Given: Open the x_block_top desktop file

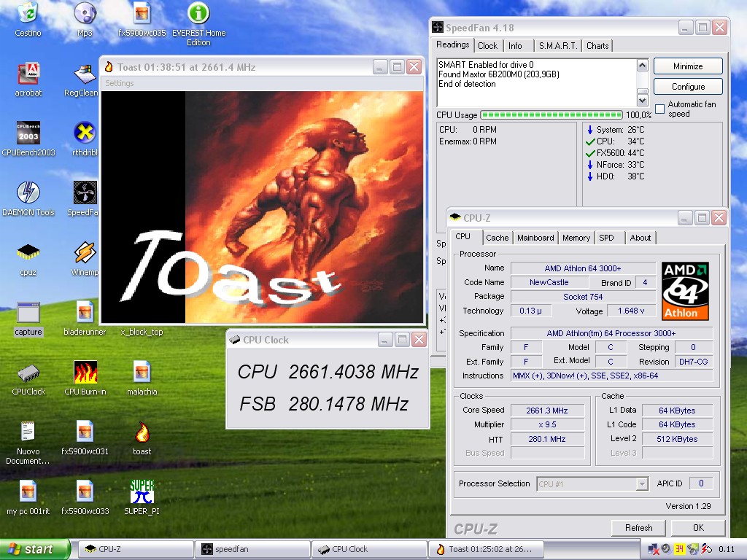Looking at the screenshot, I should pyautogui.click(x=142, y=332).
